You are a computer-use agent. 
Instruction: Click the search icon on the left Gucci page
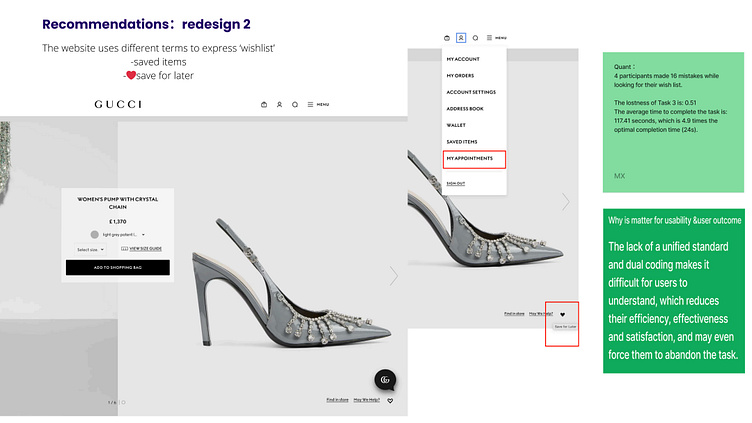click(295, 105)
